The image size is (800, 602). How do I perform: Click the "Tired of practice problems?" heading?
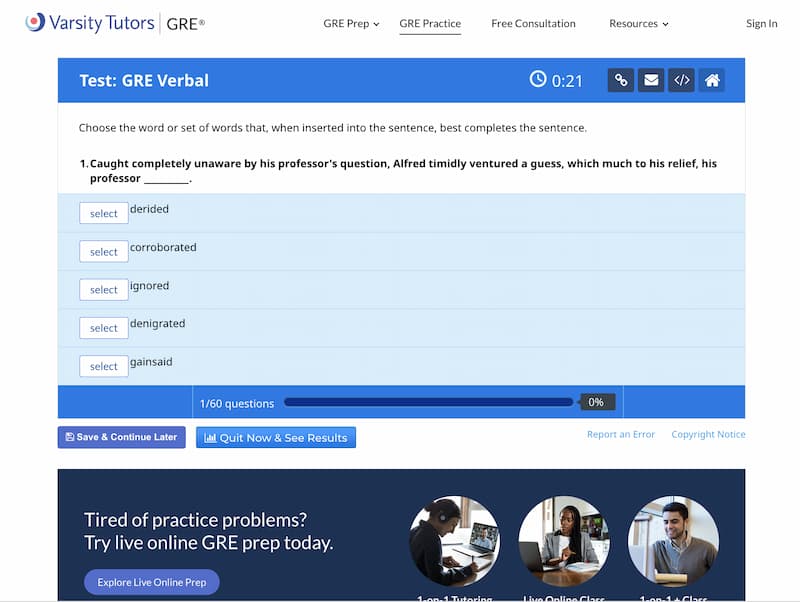point(195,520)
